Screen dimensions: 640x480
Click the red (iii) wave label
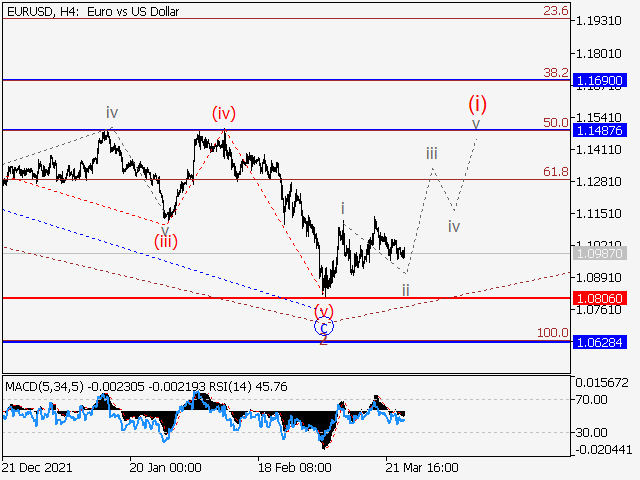pyautogui.click(x=166, y=242)
